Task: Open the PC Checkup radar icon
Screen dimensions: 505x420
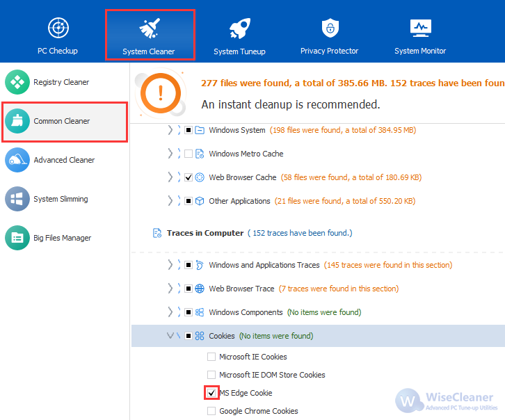Action: click(x=58, y=28)
